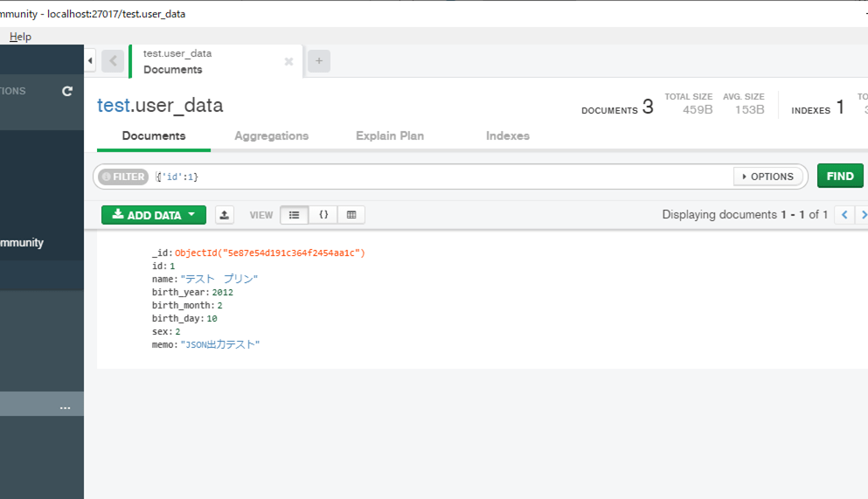Click the AVG. SIZE 153B stat

coord(744,103)
